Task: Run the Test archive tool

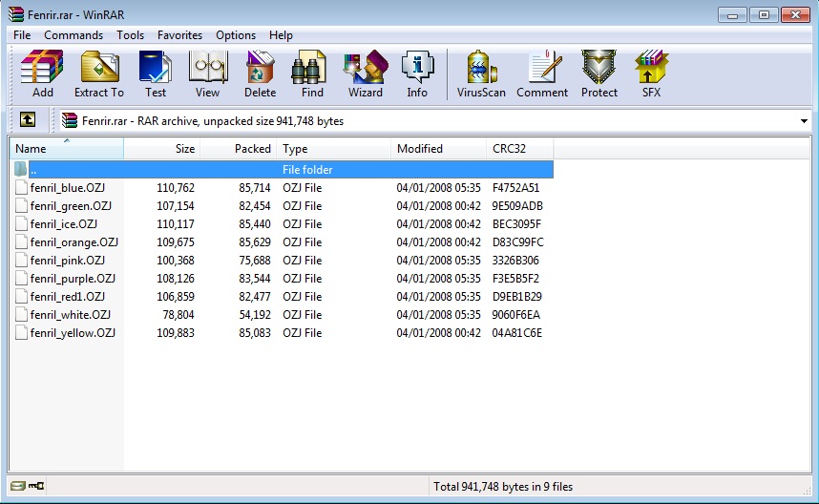Action: (x=156, y=73)
